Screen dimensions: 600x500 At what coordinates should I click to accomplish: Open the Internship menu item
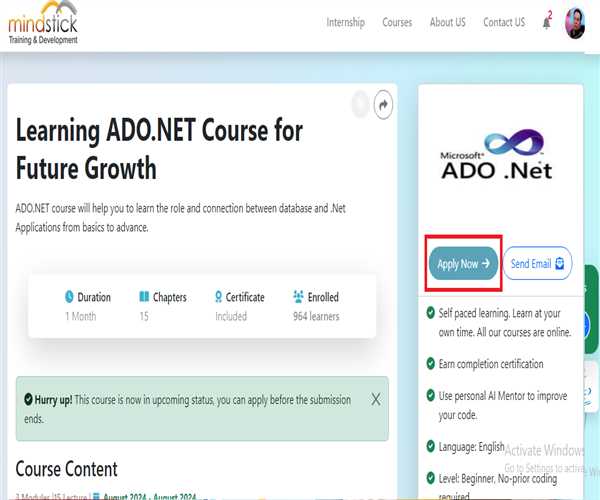click(x=345, y=23)
